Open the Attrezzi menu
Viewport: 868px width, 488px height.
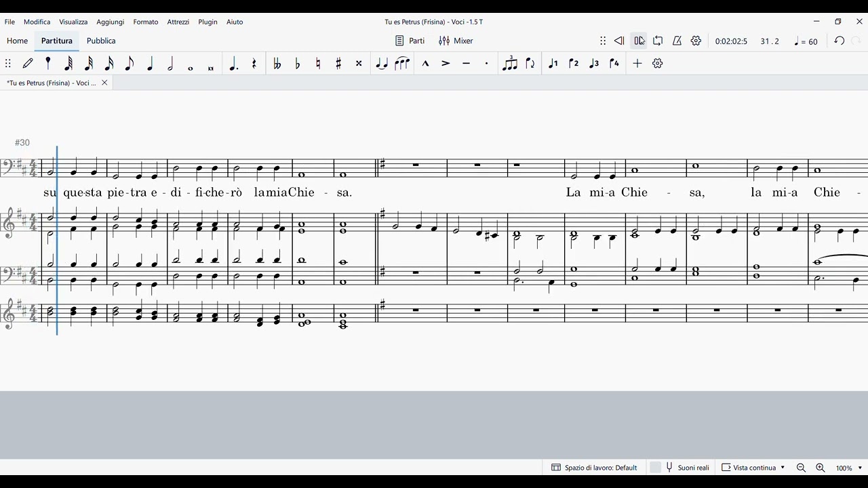point(178,22)
